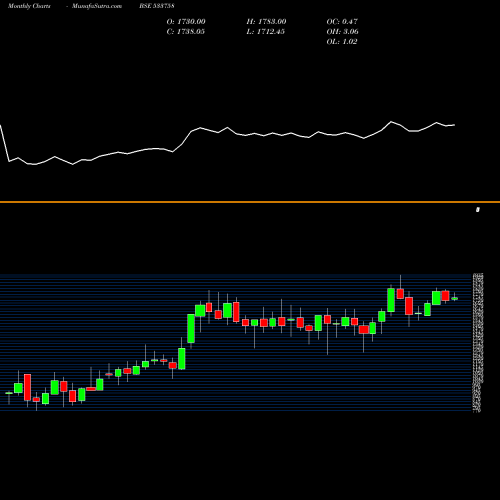Click the open price value O: 1730.00
The width and height of the screenshot is (500, 500).
click(x=186, y=22)
